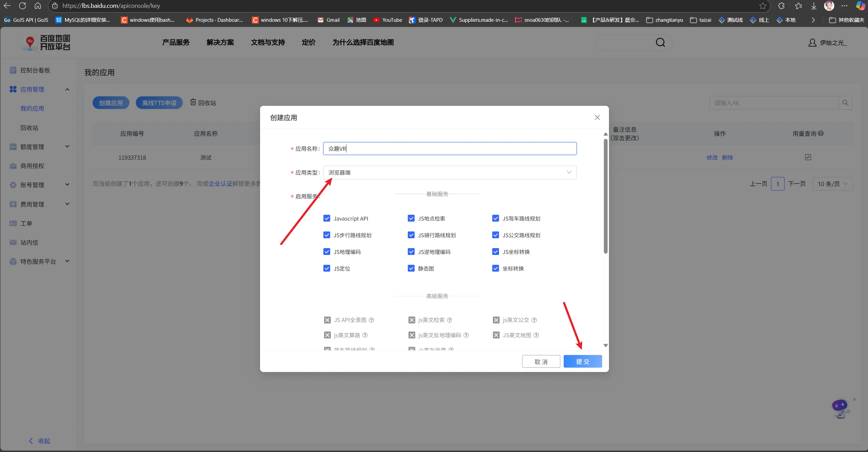The width and height of the screenshot is (868, 452).
Task: Click the 提交 submit button
Action: click(x=583, y=361)
